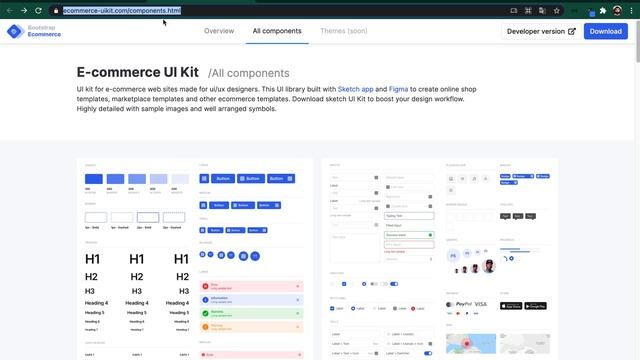
Task: Click the PayPal payment logo
Action: (x=464, y=304)
